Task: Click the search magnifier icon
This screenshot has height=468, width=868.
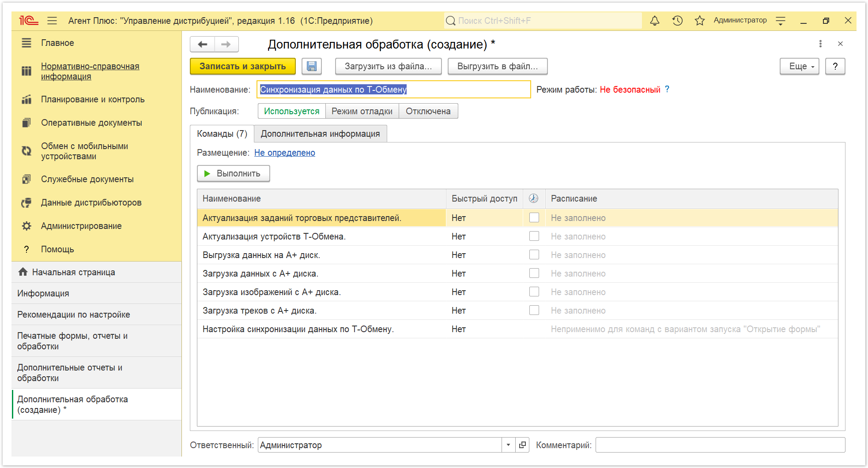Action: 450,21
